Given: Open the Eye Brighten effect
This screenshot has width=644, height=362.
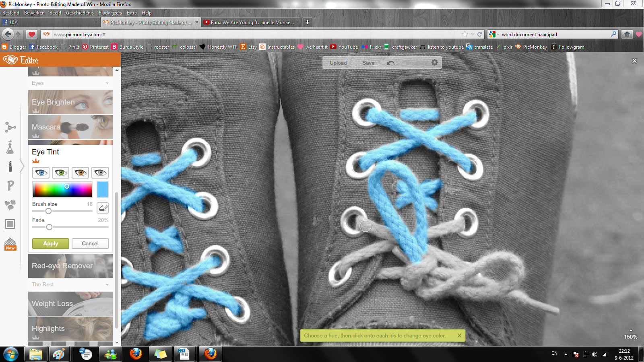Looking at the screenshot, I should tap(70, 102).
